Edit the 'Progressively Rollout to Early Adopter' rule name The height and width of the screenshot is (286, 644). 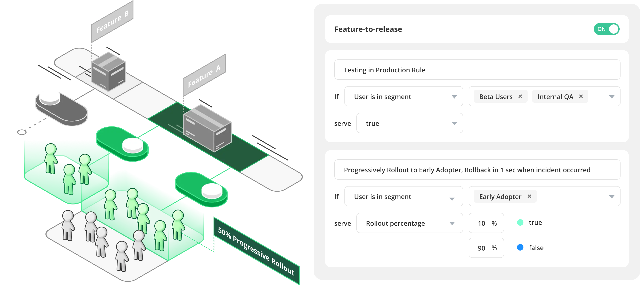[477, 170]
